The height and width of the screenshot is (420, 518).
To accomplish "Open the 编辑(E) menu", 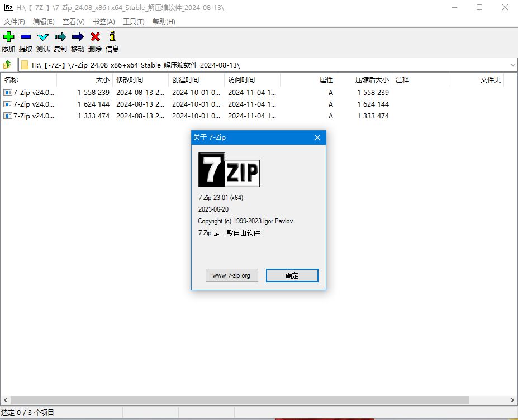I will coord(44,22).
